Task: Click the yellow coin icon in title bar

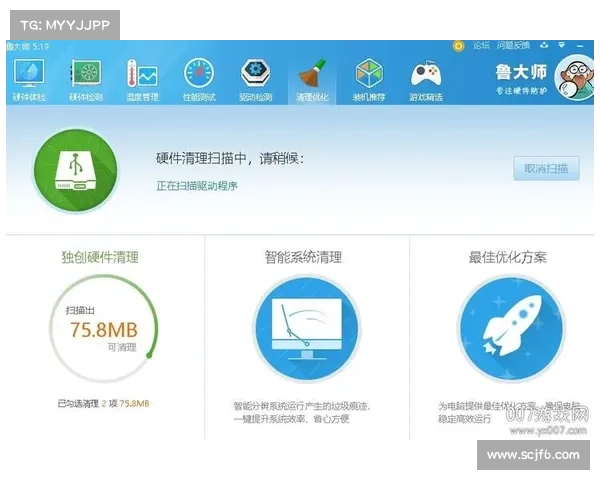Action: [x=458, y=46]
